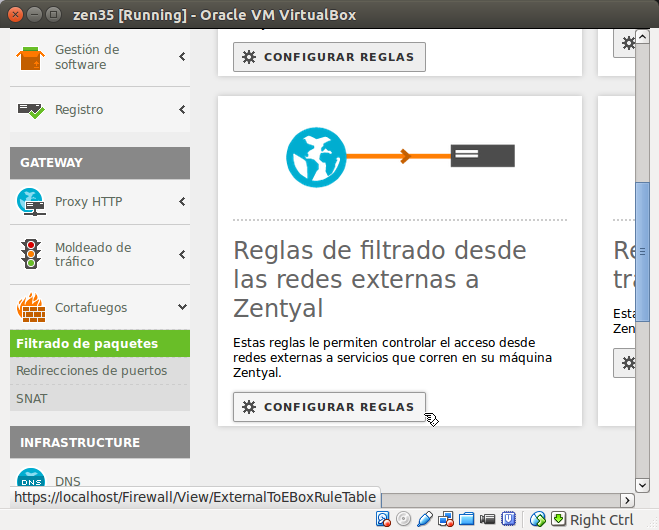Click the Cortafuegos firewall flame icon
Viewport: 659px width, 530px height.
pos(31,308)
